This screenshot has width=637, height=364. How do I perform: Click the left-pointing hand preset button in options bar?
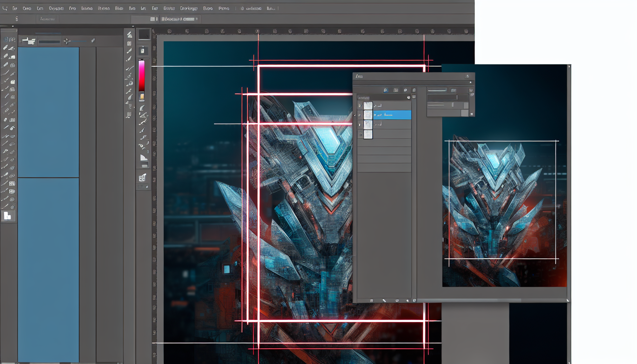28,41
